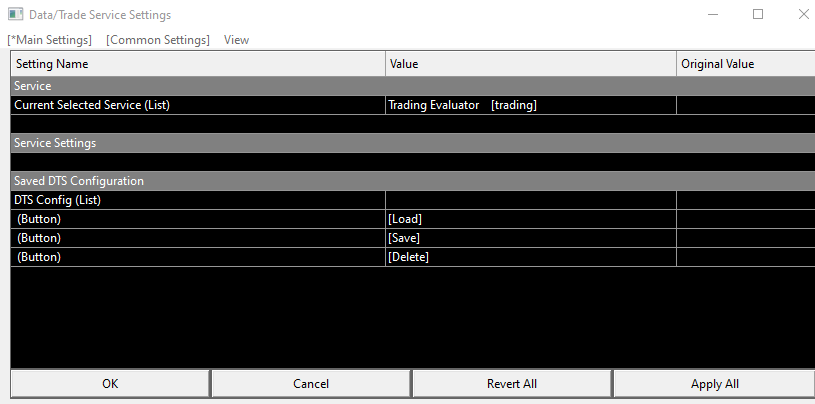The width and height of the screenshot is (815, 404).
Task: Click the [Delete] configuration button
Action: coord(408,257)
